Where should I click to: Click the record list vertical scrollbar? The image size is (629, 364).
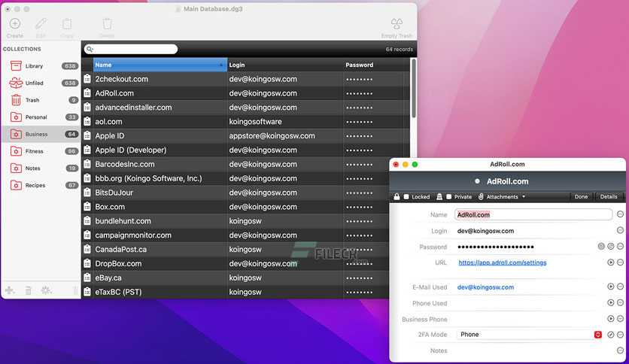pyautogui.click(x=414, y=88)
